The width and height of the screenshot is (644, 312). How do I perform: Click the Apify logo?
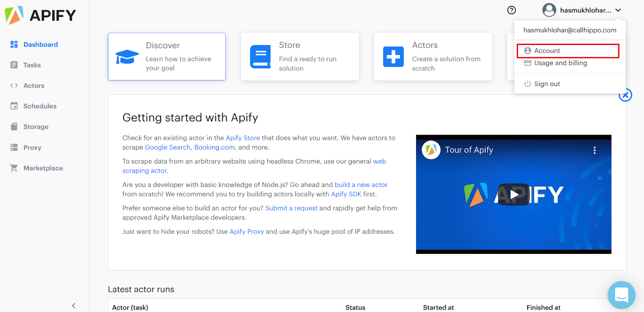coord(40,15)
